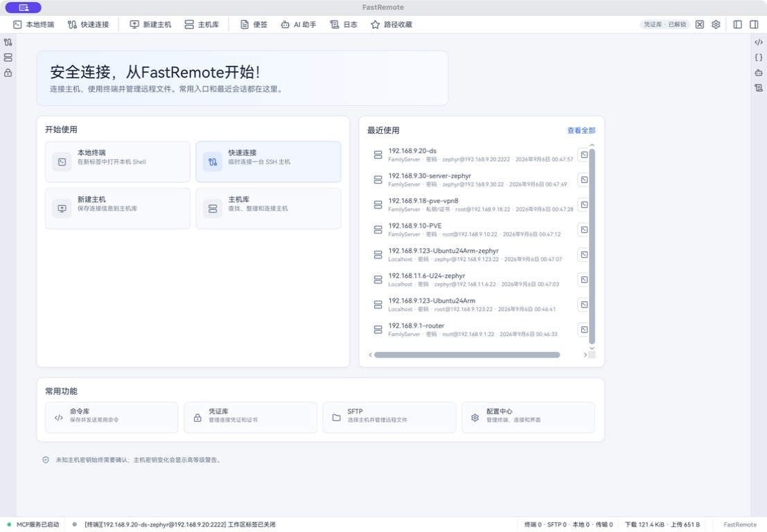This screenshot has width=767, height=532.
Task: Select recent host 192.168.9.18-pve-vpn8
Action: (x=473, y=205)
